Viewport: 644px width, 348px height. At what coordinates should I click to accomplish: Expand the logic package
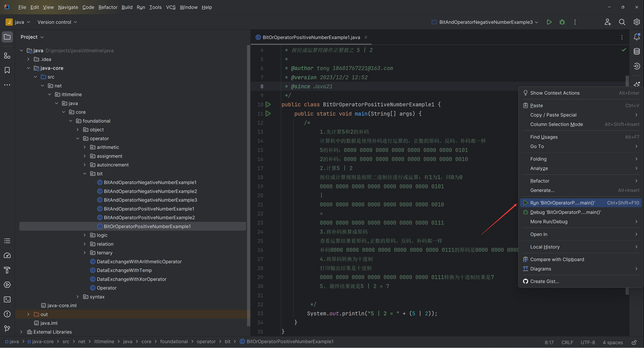point(84,235)
